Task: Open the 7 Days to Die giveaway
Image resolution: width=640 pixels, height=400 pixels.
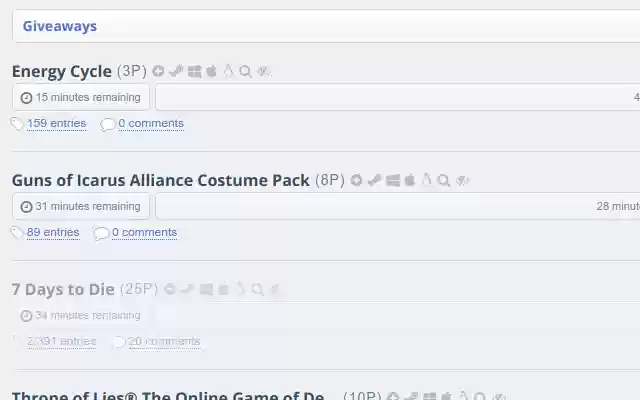Action: (x=63, y=289)
